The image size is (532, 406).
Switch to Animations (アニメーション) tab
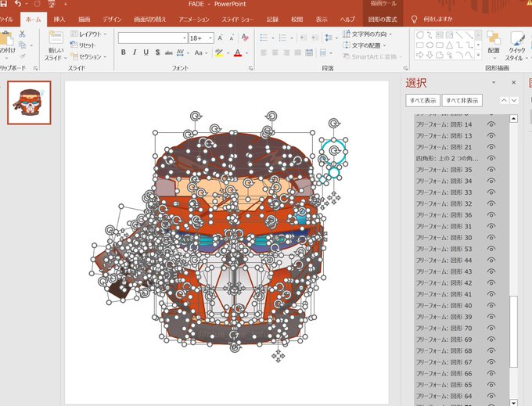click(194, 20)
